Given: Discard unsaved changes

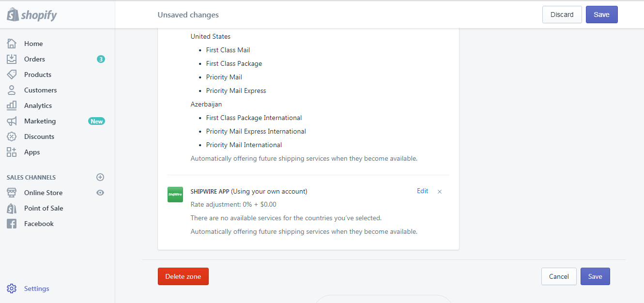Looking at the screenshot, I should tap(562, 15).
